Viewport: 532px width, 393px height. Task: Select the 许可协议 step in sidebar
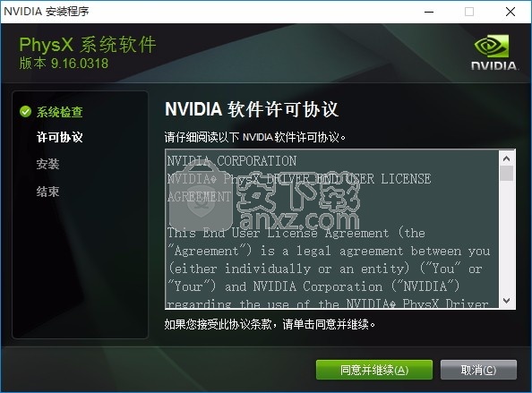tap(60, 137)
